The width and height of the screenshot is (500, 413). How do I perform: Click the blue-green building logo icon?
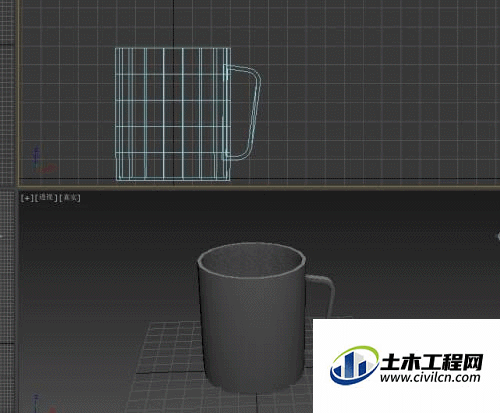pos(354,365)
